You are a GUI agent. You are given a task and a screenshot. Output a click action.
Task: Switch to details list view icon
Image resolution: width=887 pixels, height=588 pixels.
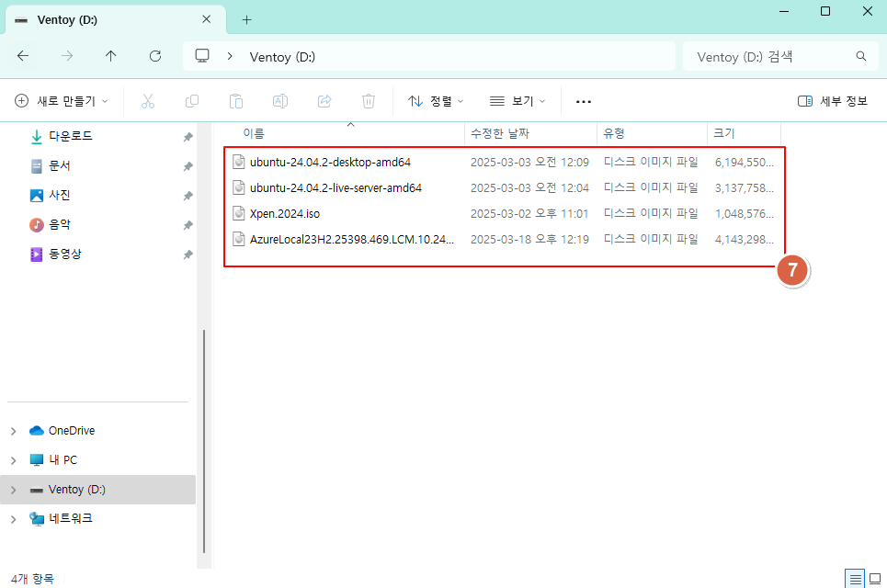(x=856, y=579)
